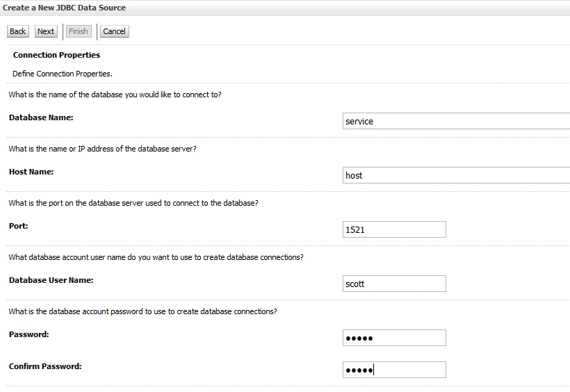
Task: Click the 'Password:' label
Action: (28, 334)
